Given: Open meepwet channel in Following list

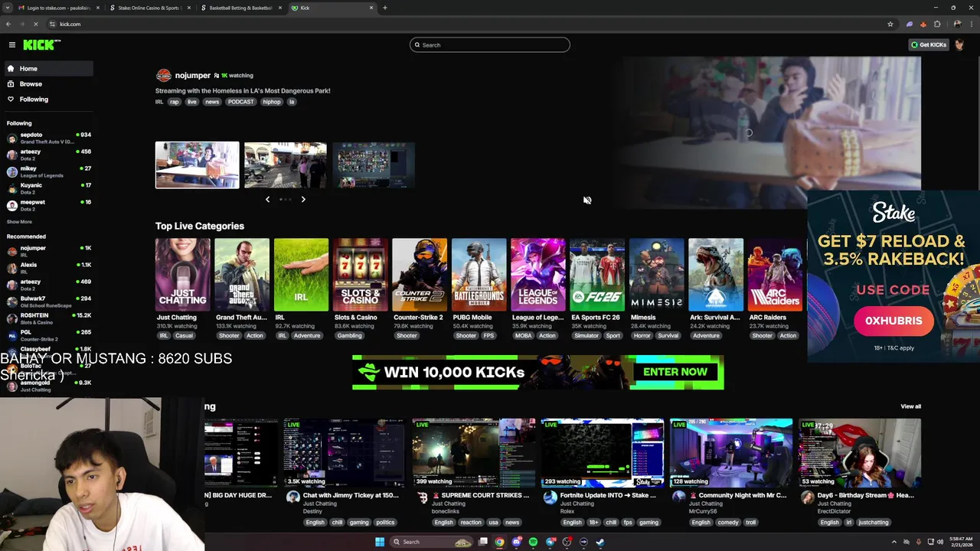Looking at the screenshot, I should 47,205.
